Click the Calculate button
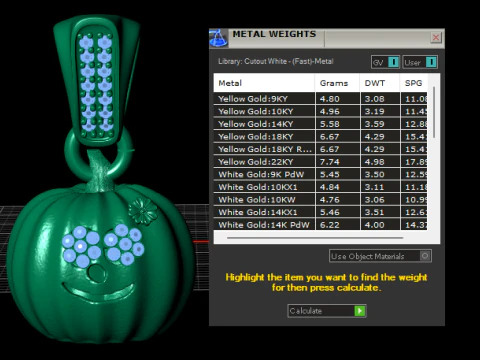Screen dimensions: 480x360 click(x=327, y=311)
